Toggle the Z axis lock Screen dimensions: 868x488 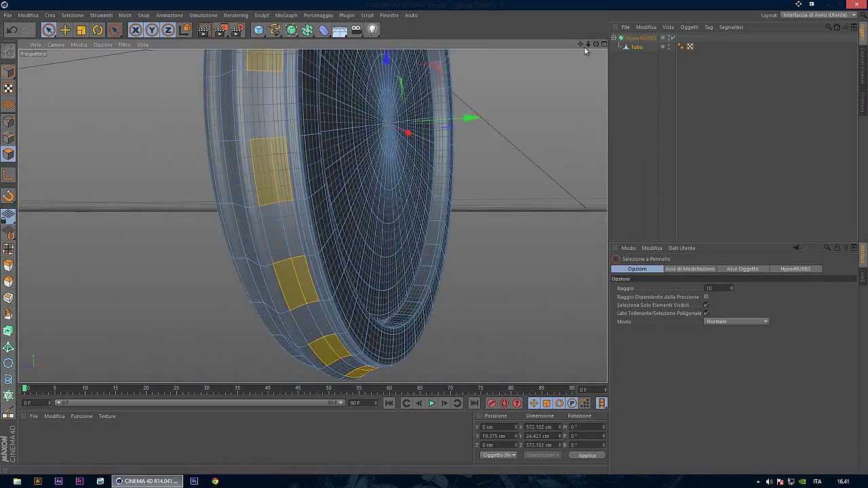[168, 30]
